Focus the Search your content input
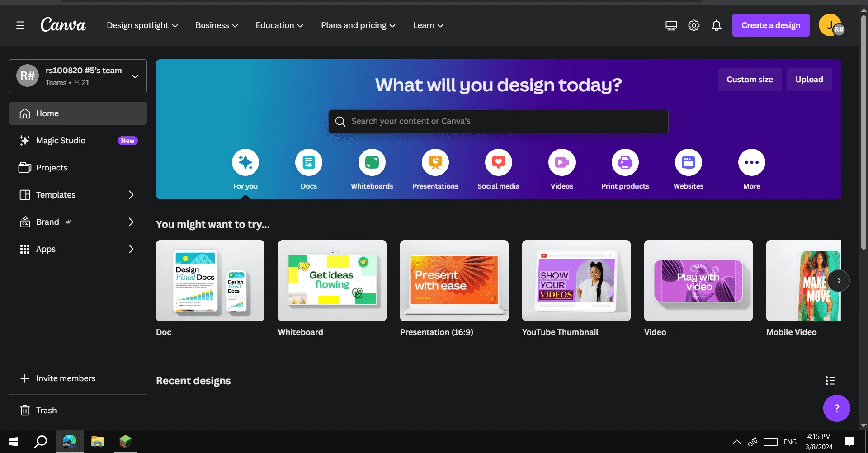868x453 pixels. coord(498,121)
